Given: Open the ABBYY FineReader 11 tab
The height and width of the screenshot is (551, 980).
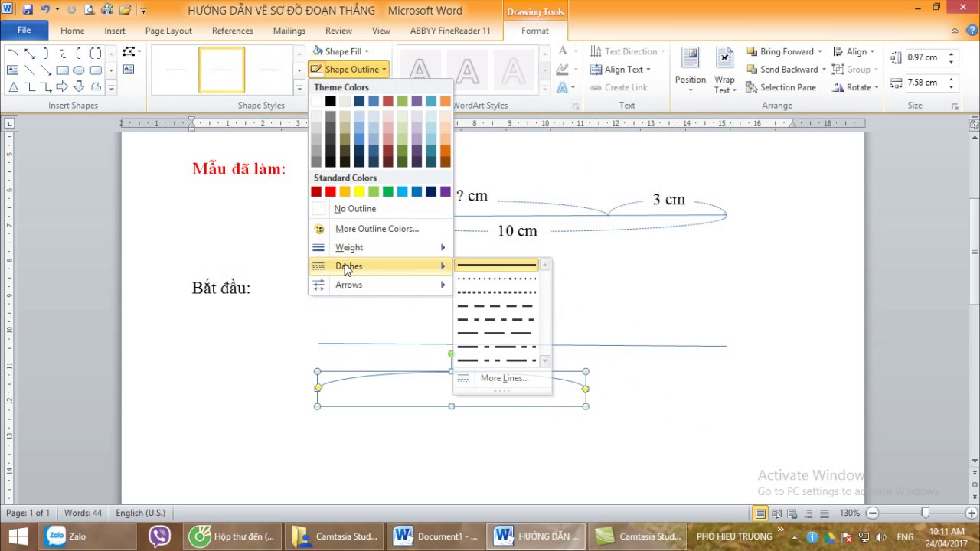Looking at the screenshot, I should [x=450, y=31].
